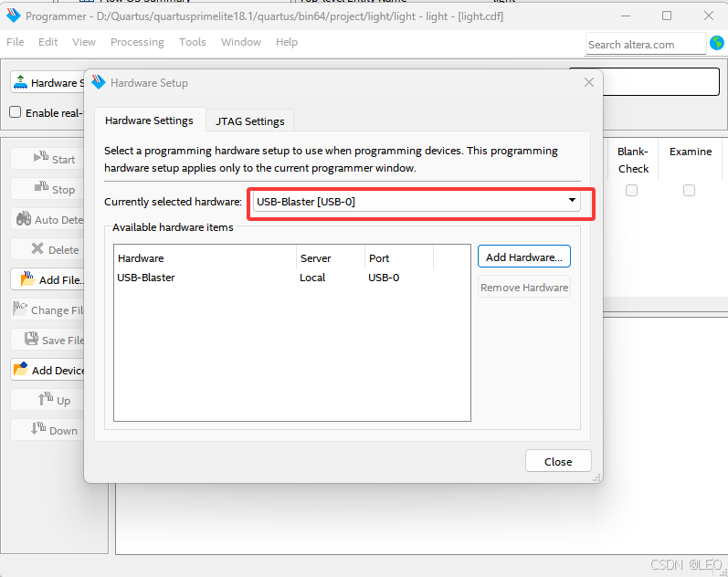Switch to the JTAG Settings tab
This screenshot has height=577, width=728.
(x=249, y=121)
